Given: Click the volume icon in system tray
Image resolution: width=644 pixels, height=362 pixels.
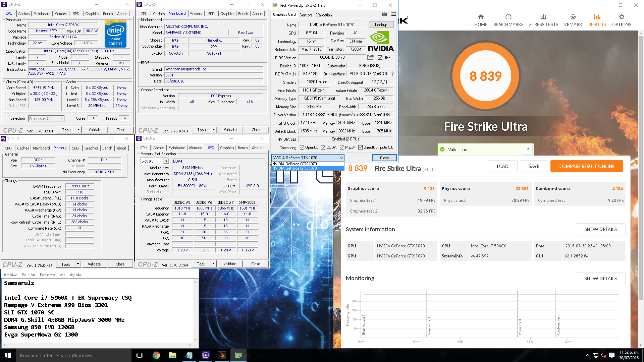Looking at the screenshot, I should pyautogui.click(x=603, y=355).
